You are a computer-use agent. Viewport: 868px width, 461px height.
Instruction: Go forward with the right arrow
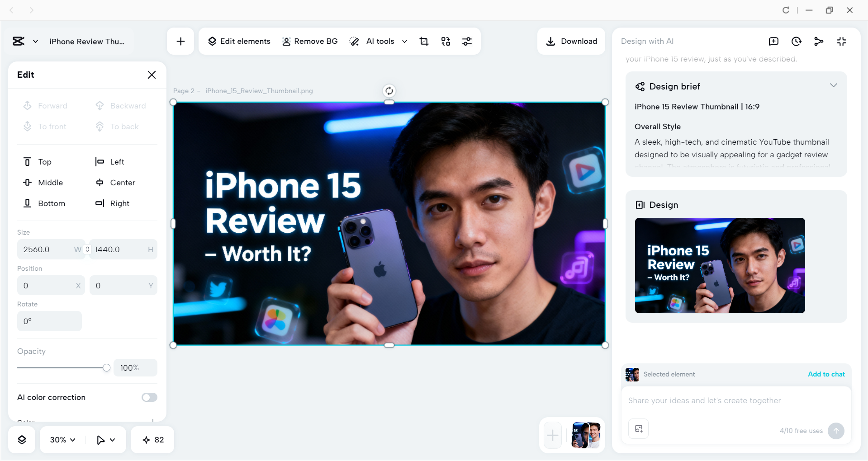(31, 10)
